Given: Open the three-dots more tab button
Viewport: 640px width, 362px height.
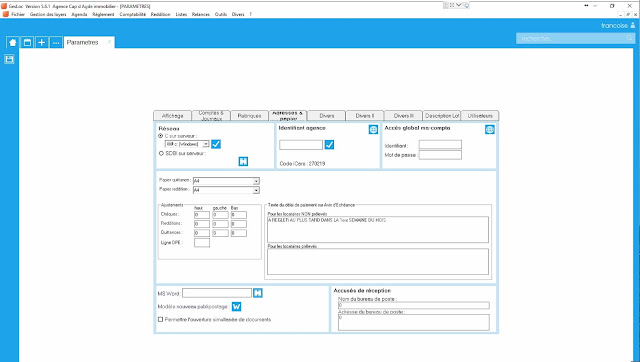Looking at the screenshot, I should (56, 42).
